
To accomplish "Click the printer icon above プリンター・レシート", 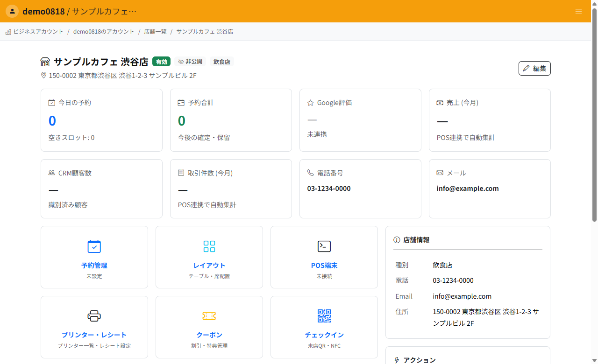I will [x=94, y=316].
